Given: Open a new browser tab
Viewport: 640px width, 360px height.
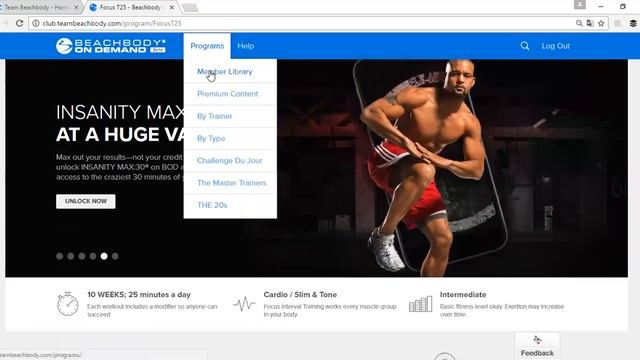Looking at the screenshot, I should [x=190, y=7].
